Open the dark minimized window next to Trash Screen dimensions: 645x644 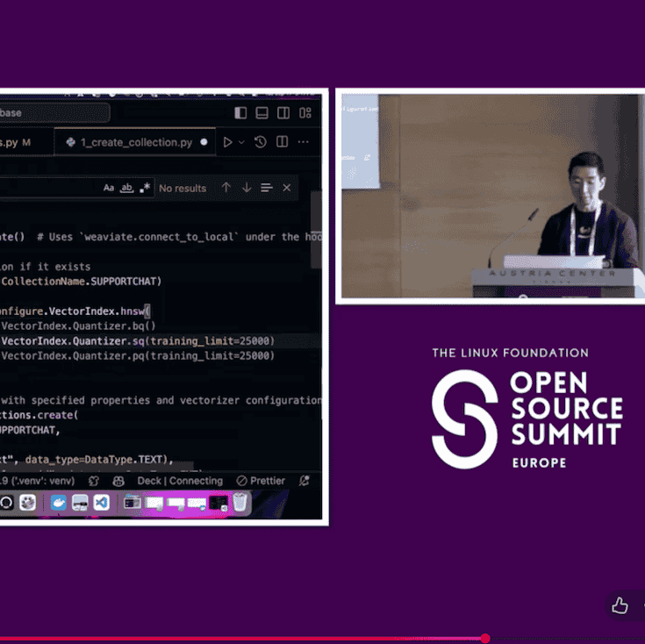point(218,503)
